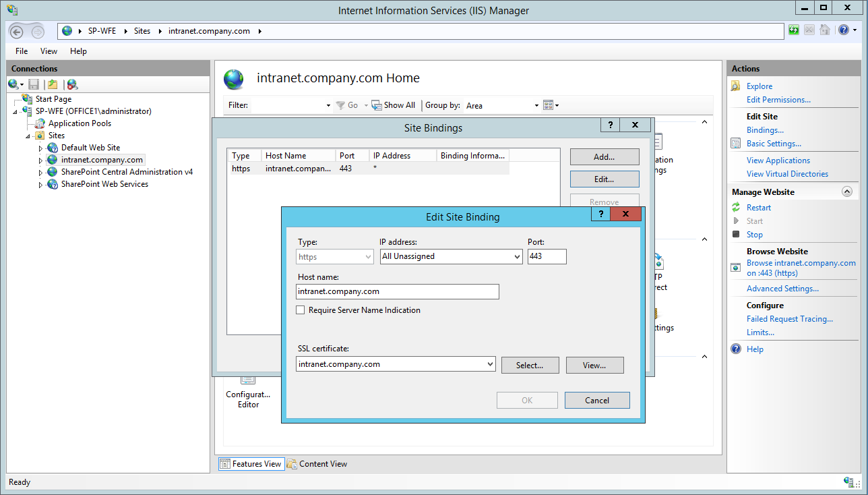This screenshot has height=495, width=868.
Task: Click View button for SSL certificate
Action: [x=594, y=365]
